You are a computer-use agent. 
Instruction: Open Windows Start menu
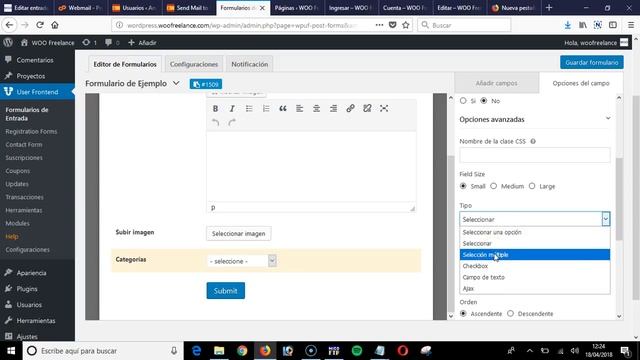click(x=11, y=351)
